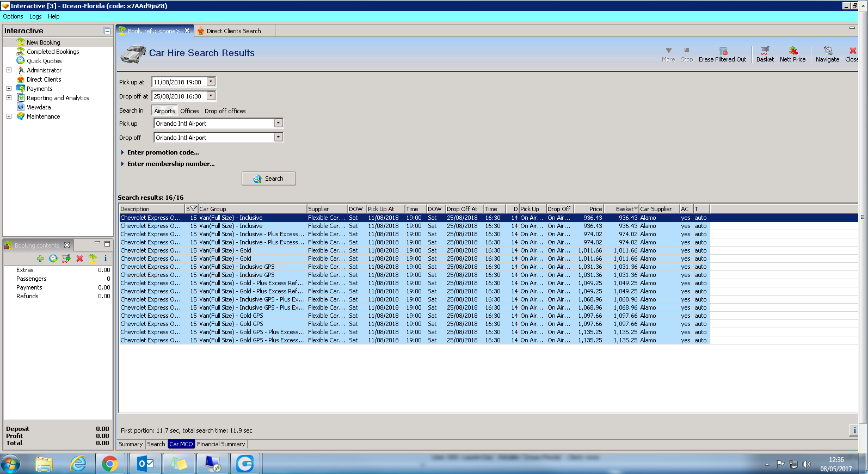Open Internet Explorer from the taskbar
This screenshot has height=474, width=868.
[78, 464]
